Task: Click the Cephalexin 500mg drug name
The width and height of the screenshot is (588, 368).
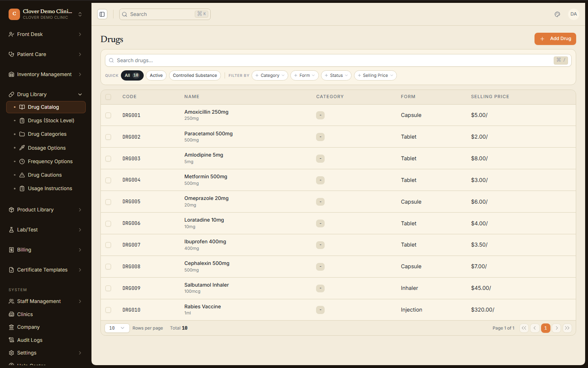Action: pyautogui.click(x=207, y=263)
